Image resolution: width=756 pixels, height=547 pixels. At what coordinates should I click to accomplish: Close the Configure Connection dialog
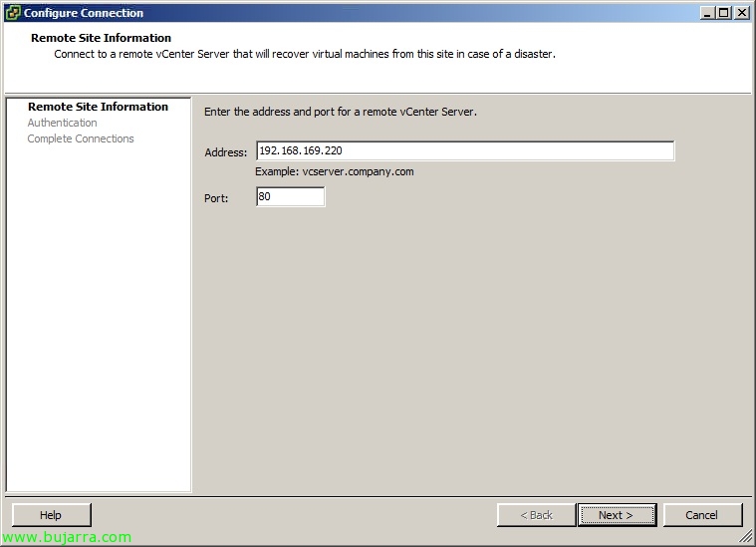tap(741, 13)
